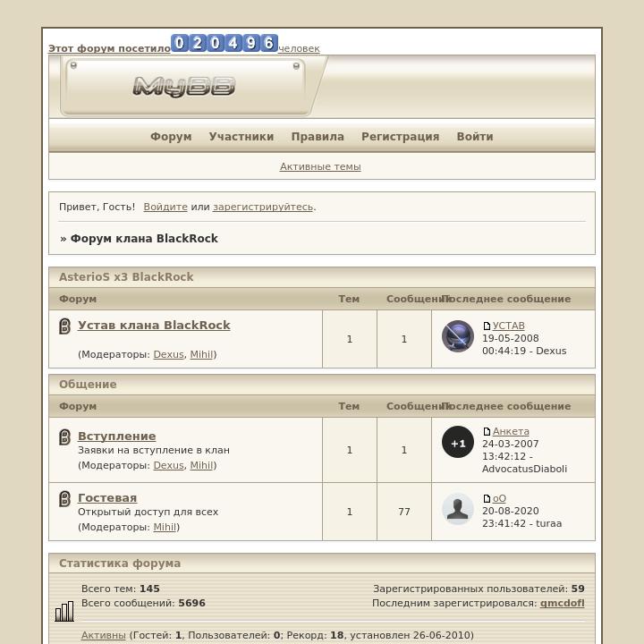Click 'Открытый доступ для всех' description
The width and height of the screenshot is (644, 644).
point(148,512)
